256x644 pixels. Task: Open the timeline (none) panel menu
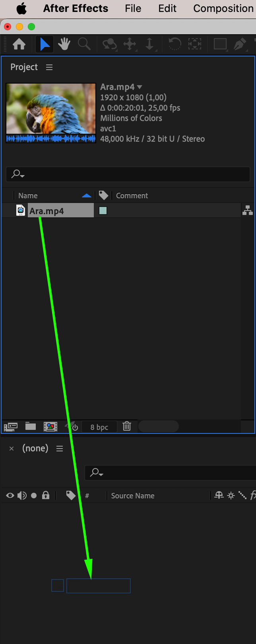[60, 449]
